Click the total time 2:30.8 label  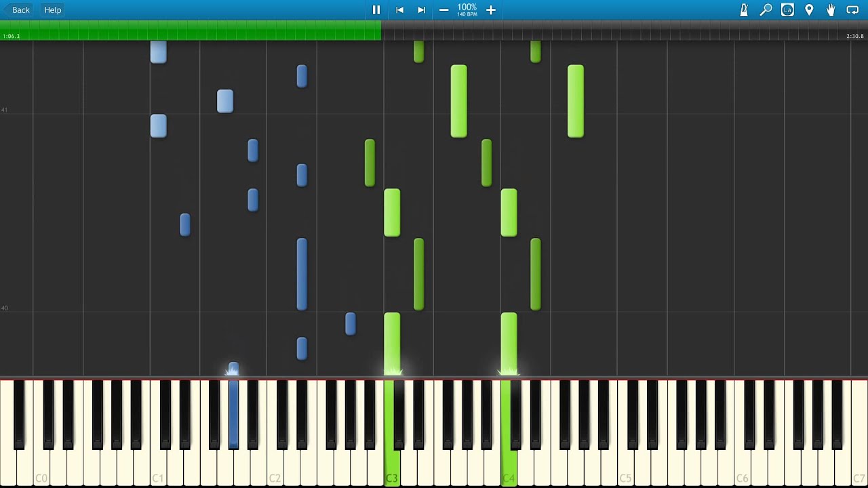[855, 36]
